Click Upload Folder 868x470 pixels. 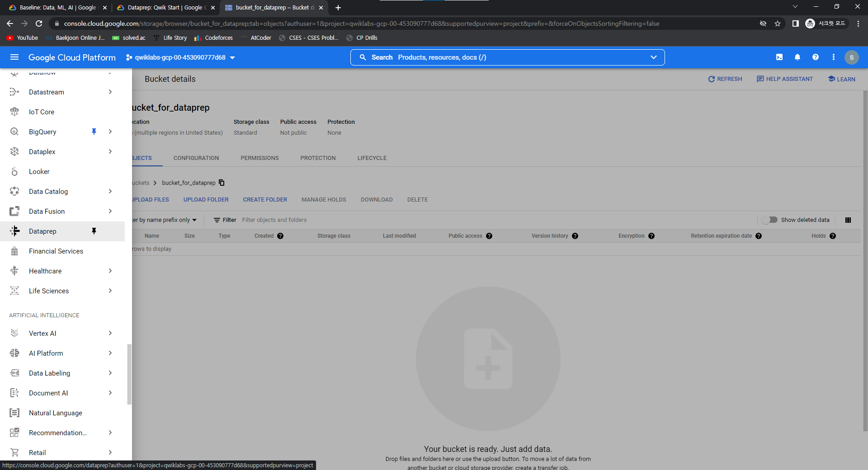pos(206,200)
